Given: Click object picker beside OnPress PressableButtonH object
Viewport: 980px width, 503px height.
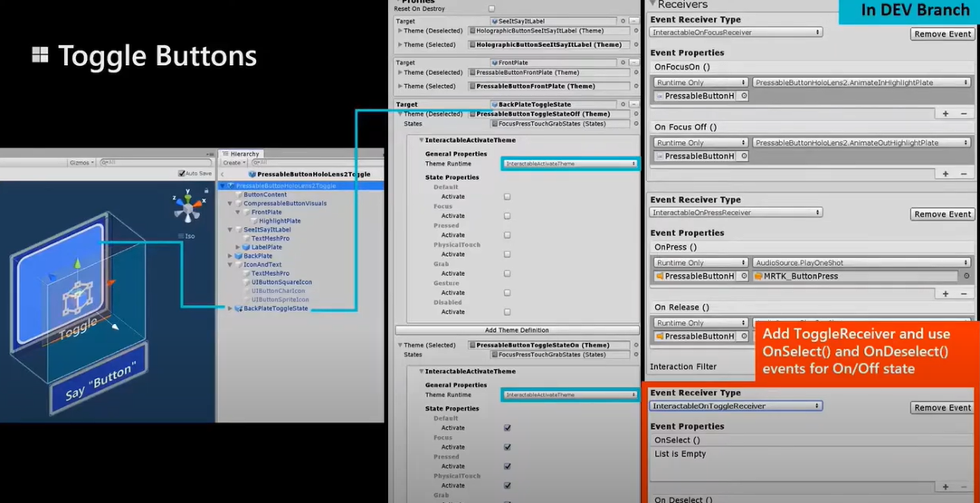Looking at the screenshot, I should click(743, 276).
